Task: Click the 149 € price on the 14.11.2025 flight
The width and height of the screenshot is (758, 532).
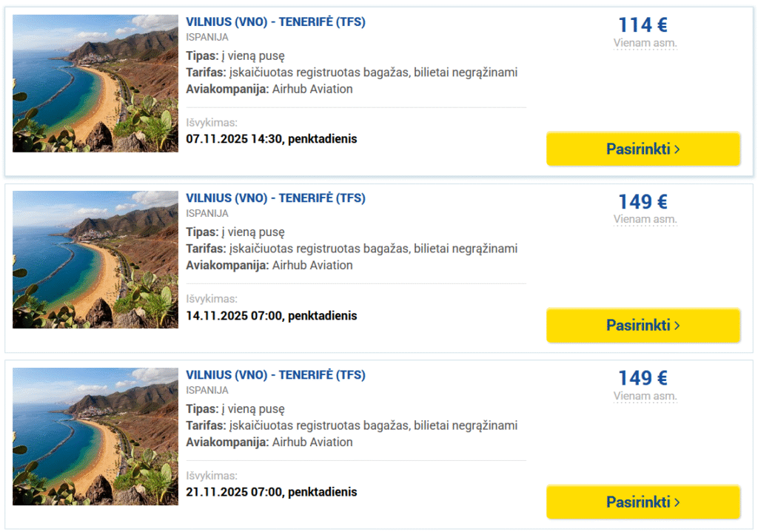Action: (643, 202)
